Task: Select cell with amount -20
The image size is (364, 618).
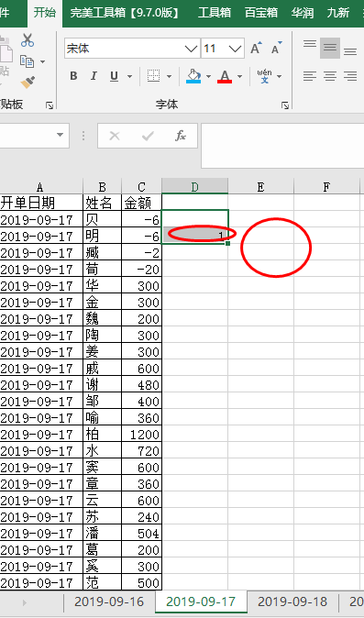Action: click(x=142, y=270)
